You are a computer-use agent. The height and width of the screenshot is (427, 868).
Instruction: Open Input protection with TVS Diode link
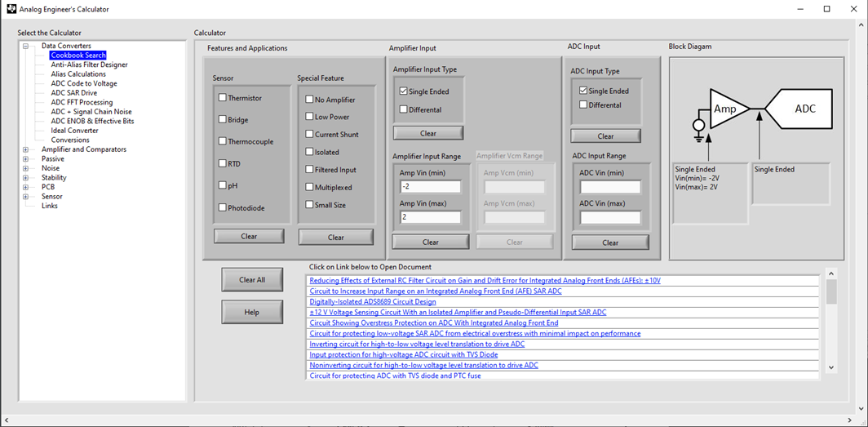(404, 354)
